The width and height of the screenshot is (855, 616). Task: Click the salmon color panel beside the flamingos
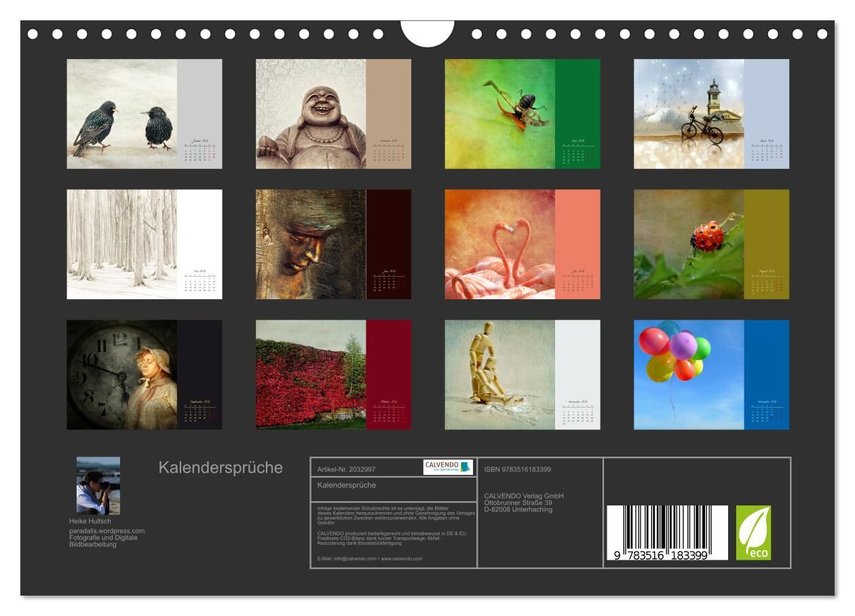[577, 224]
